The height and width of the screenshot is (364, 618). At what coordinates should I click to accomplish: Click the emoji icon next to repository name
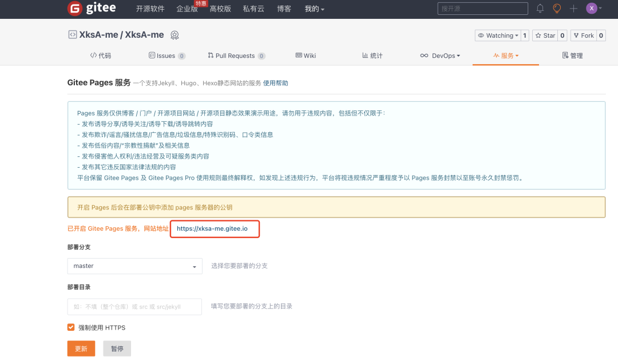174,35
